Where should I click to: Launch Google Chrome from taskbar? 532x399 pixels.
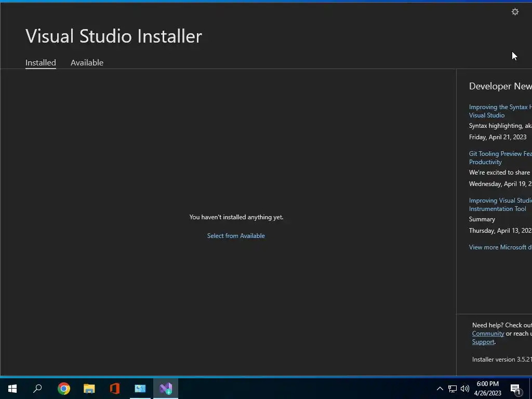[64, 389]
